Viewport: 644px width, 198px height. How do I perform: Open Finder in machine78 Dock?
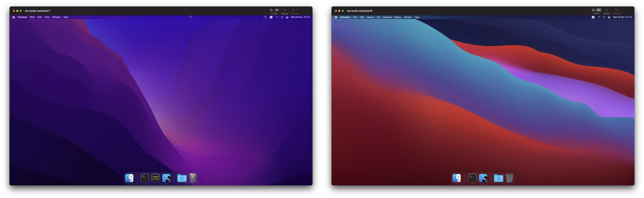coord(457,178)
